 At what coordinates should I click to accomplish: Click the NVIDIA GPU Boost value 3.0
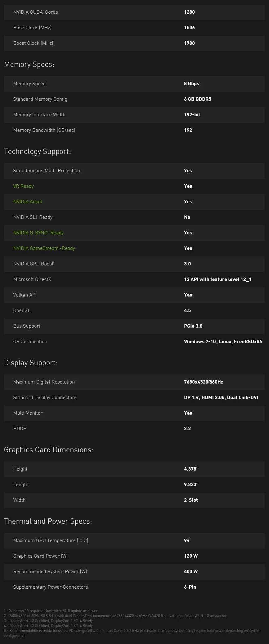point(187,264)
